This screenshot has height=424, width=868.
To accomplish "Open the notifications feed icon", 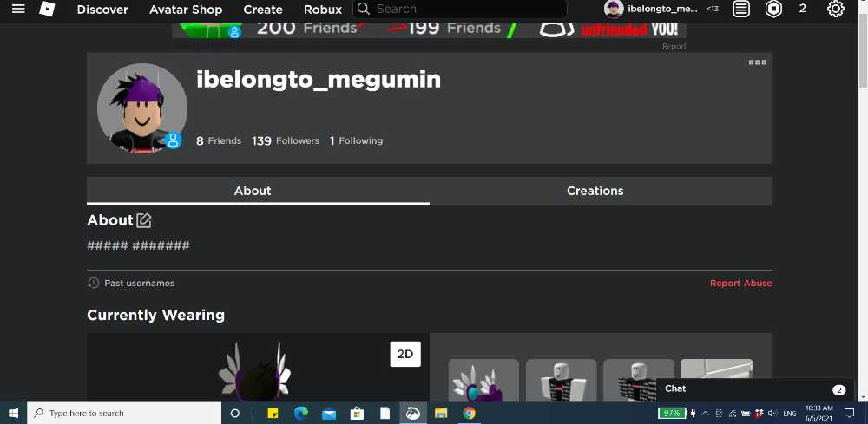I will pyautogui.click(x=741, y=9).
